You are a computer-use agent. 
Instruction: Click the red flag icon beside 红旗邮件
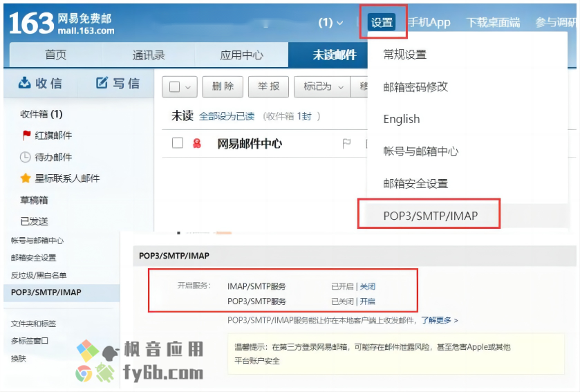coord(26,135)
